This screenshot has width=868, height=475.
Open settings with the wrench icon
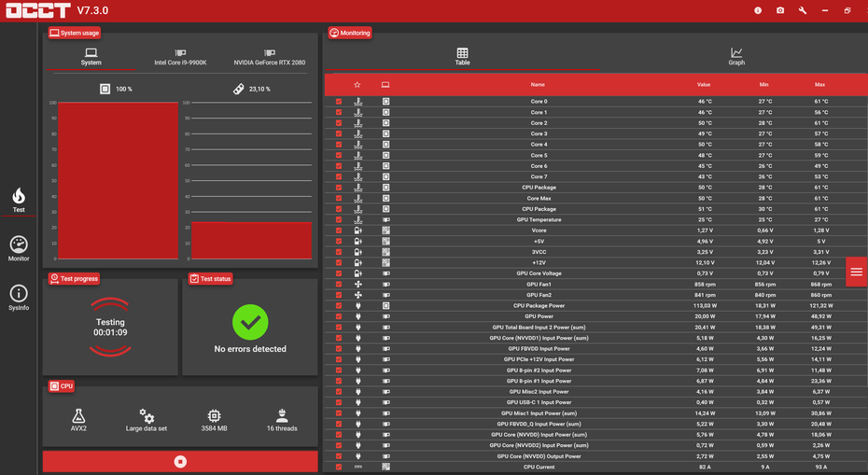(802, 10)
